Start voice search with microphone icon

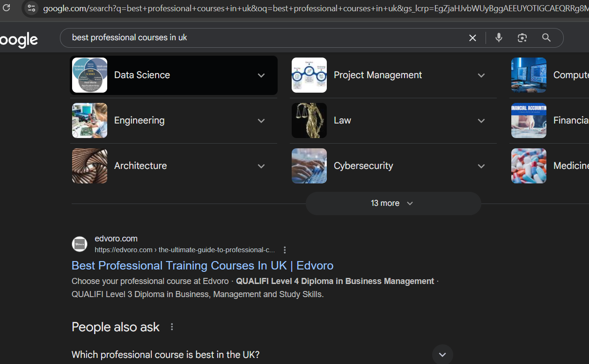[499, 38]
